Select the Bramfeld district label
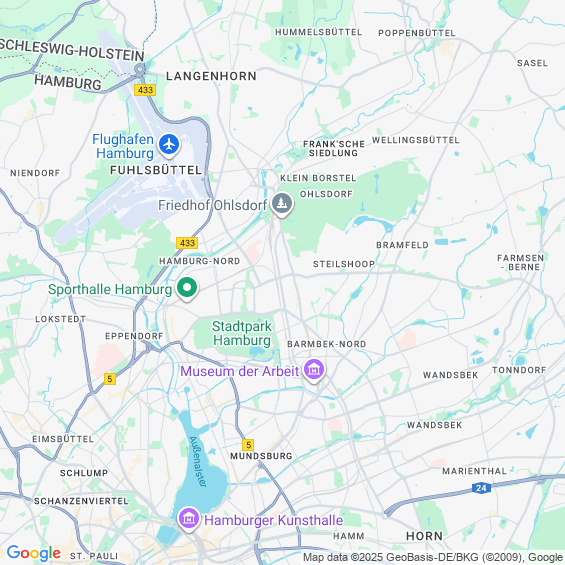565x565 pixels. coord(402,245)
